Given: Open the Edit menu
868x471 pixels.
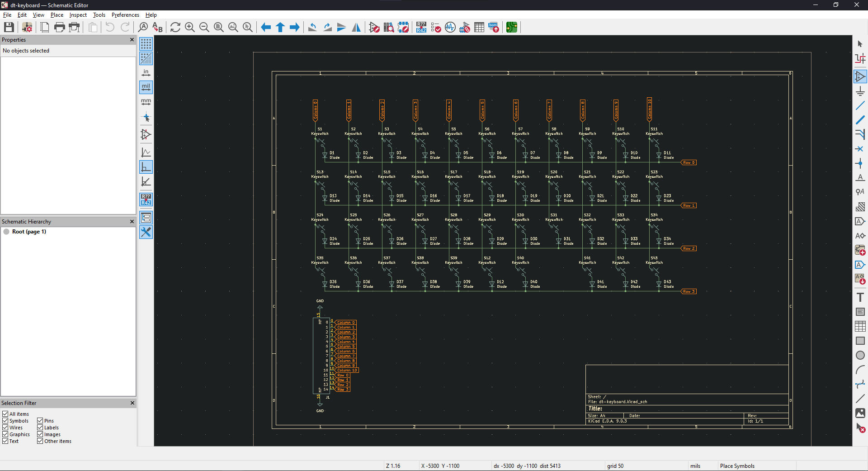Looking at the screenshot, I should 22,15.
